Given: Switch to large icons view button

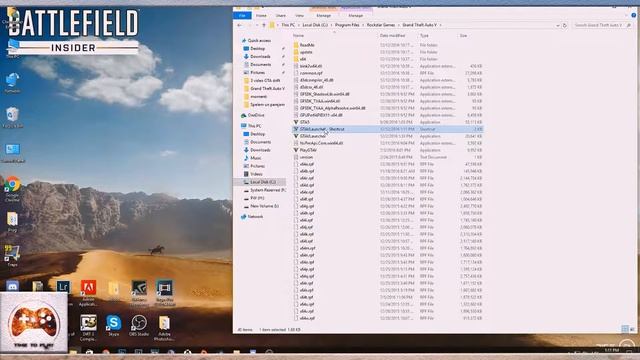Looking at the screenshot, I should 632,329.
